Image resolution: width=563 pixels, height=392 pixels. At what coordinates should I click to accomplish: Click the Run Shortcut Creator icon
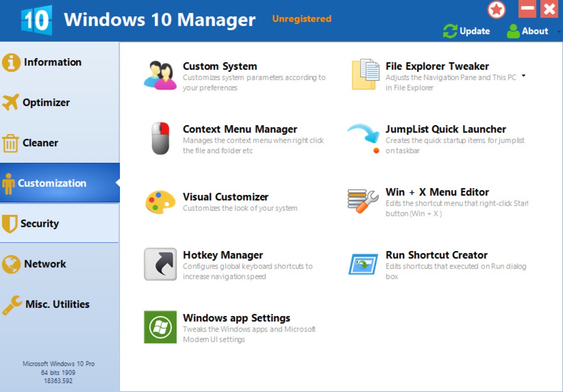click(x=363, y=264)
